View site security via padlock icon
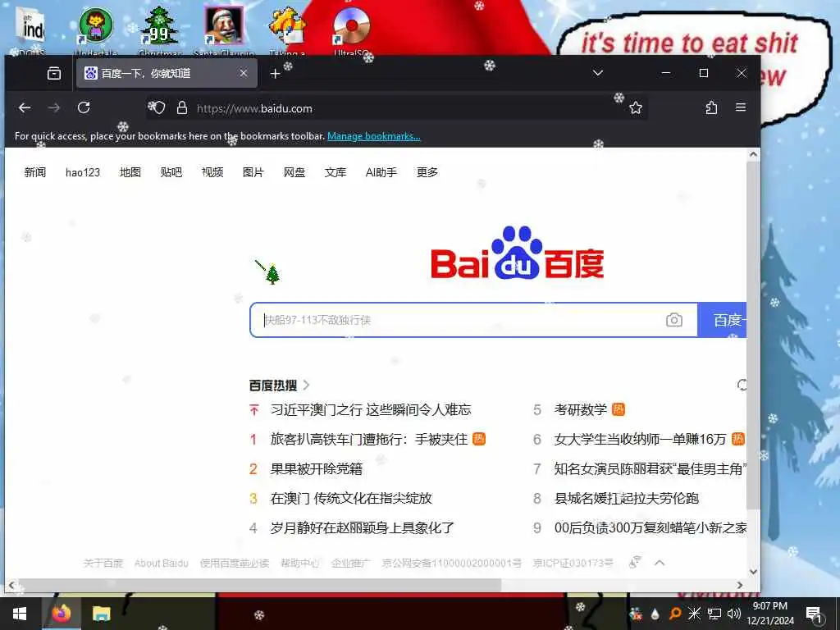This screenshot has height=630, width=840. coord(182,107)
